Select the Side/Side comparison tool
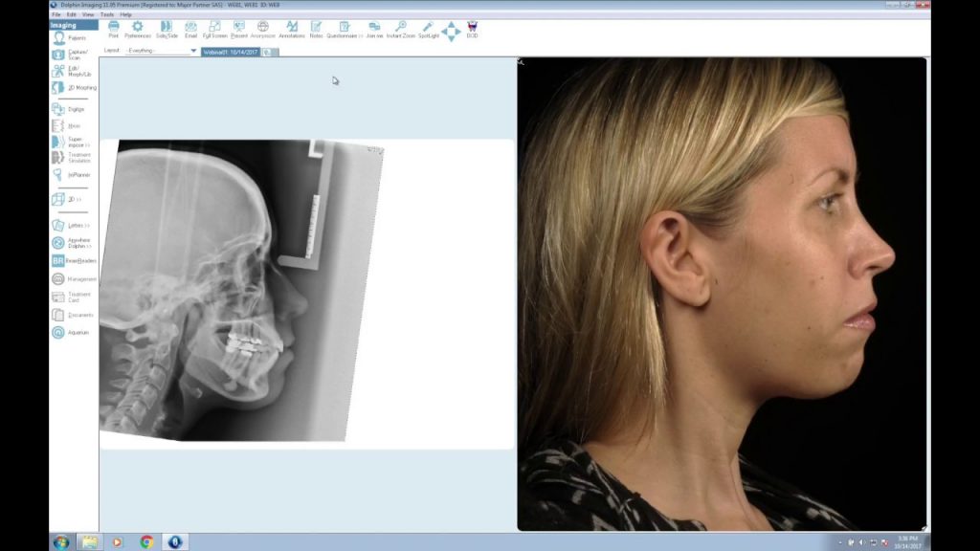Viewport: 980px width, 551px height. click(x=167, y=28)
